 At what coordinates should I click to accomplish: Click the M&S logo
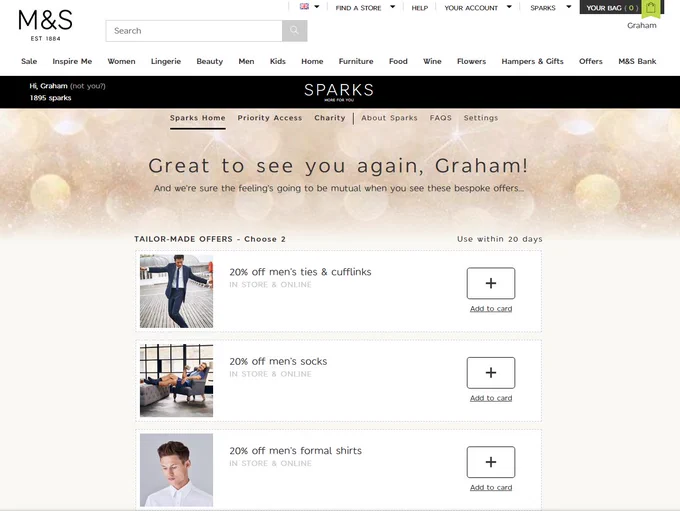[46, 25]
